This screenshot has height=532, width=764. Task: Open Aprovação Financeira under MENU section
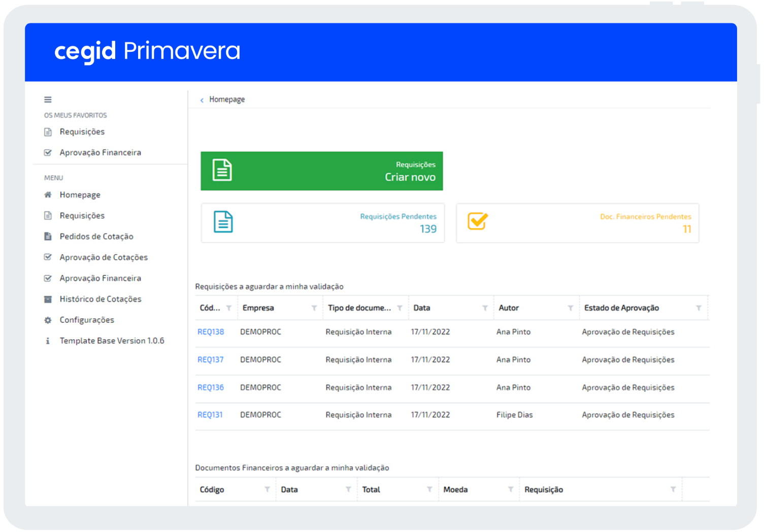[101, 278]
